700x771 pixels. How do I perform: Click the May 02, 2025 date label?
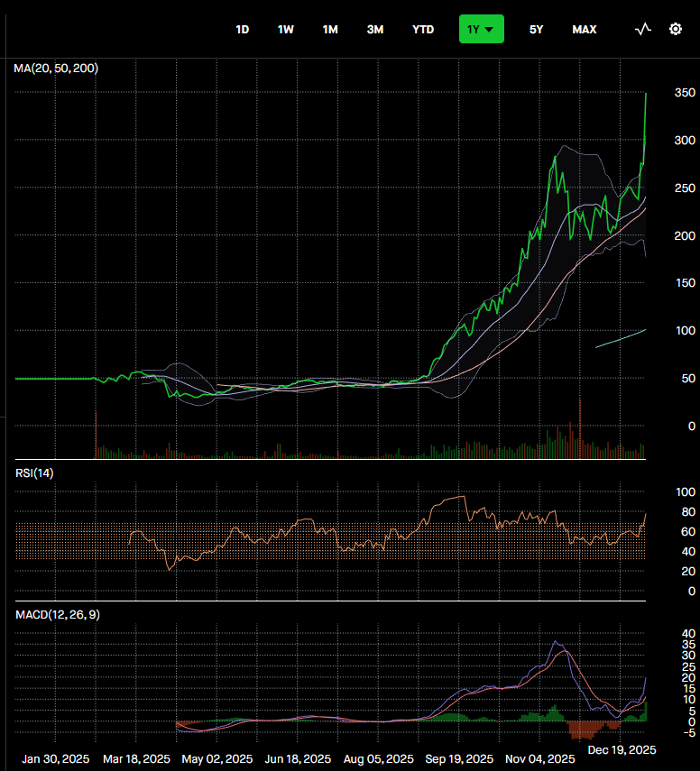pos(216,759)
